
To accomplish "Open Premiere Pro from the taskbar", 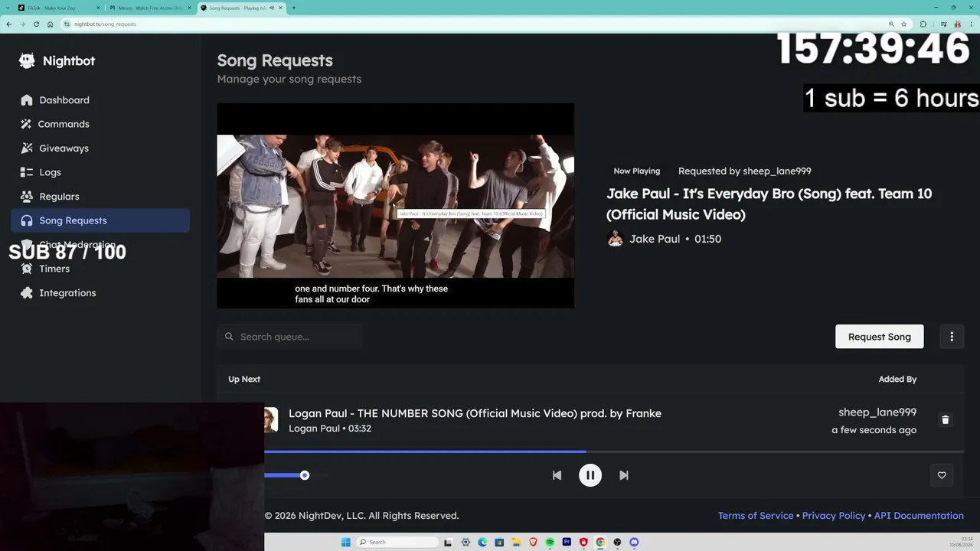I will point(567,542).
